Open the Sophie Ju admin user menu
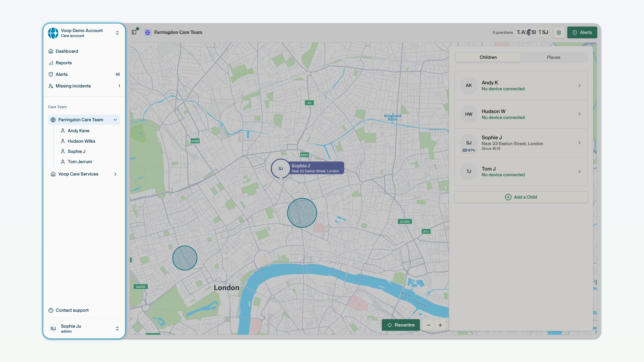Viewport: 644px width, 362px height. coord(84,328)
